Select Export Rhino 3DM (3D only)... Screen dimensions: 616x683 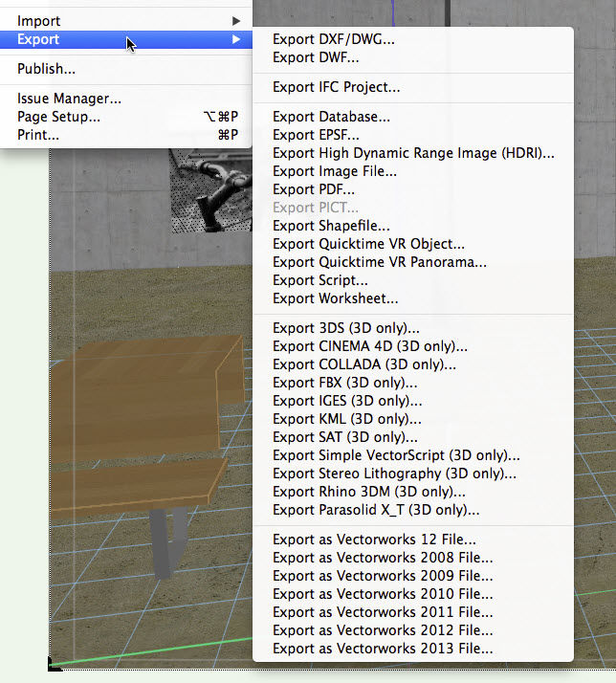[413, 492]
